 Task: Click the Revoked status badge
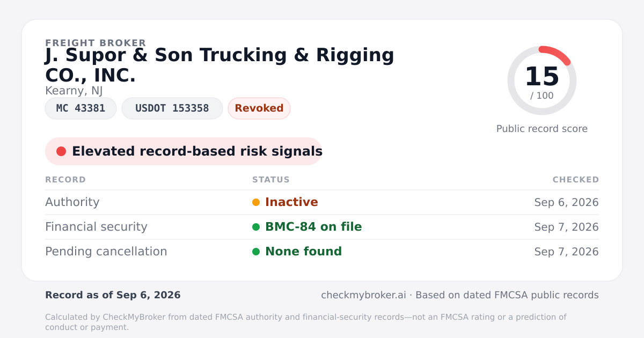(x=259, y=108)
